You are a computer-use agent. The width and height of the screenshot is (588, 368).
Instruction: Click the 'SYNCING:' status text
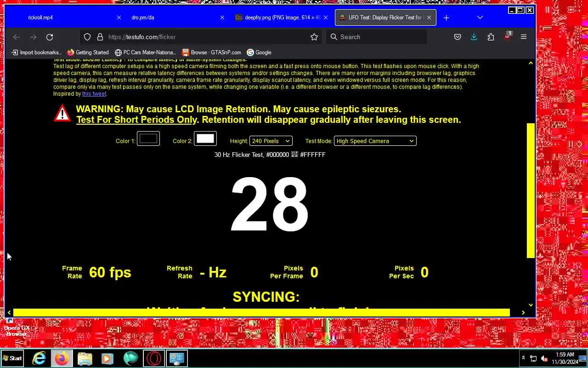[x=266, y=297]
